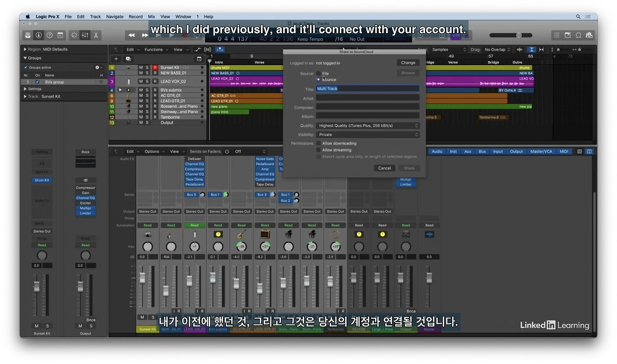
Task: Solo the LEAD VOX_02 track
Action: point(148,81)
